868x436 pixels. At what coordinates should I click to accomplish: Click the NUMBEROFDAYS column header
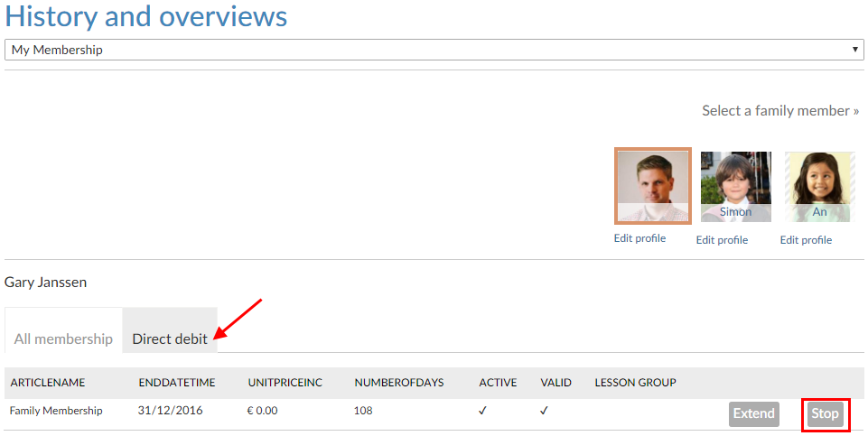coord(399,383)
